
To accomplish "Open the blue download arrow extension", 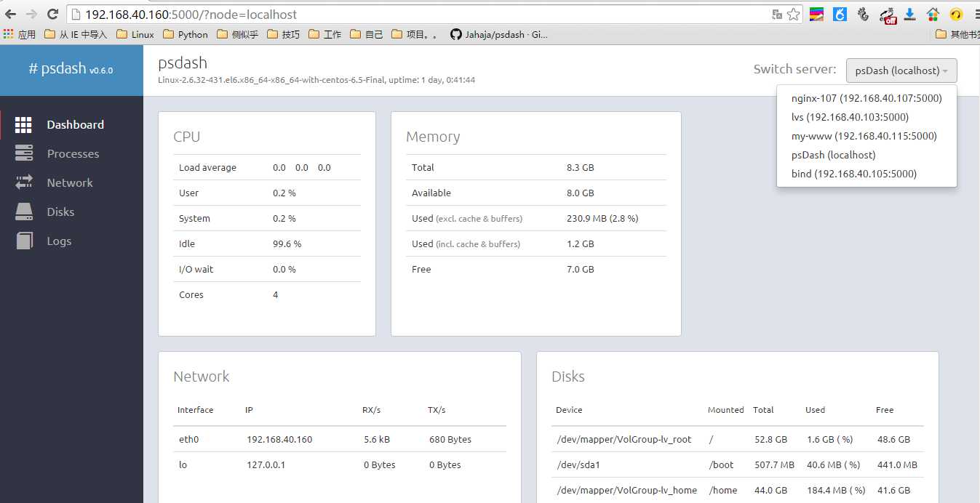I will [x=909, y=14].
